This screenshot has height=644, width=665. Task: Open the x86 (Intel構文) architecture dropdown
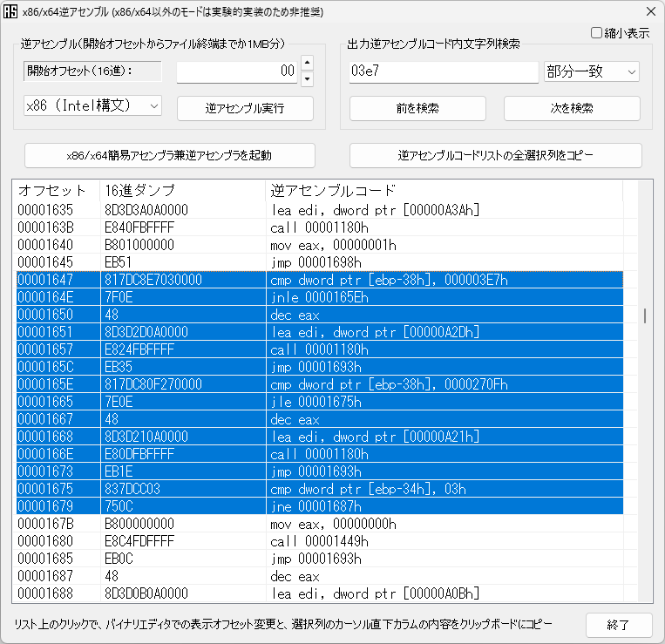(92, 105)
